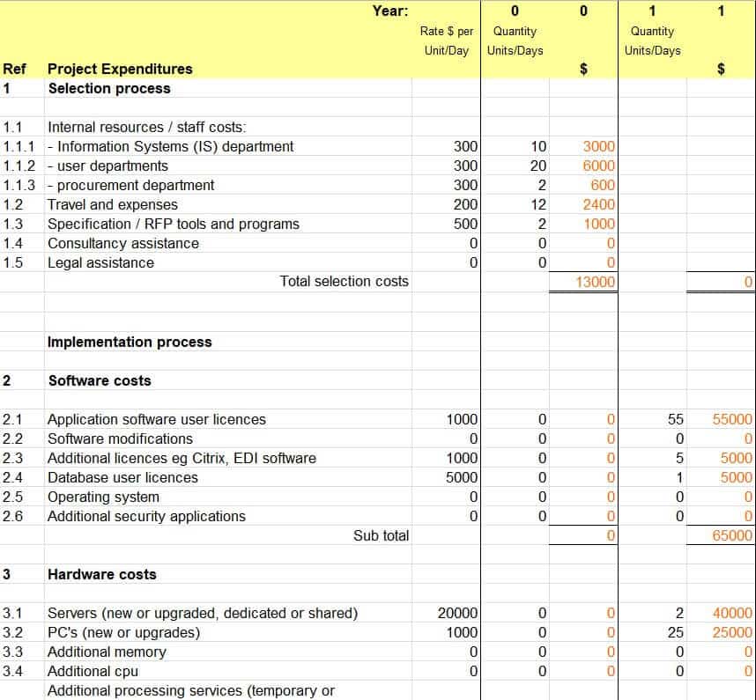The image size is (756, 700).
Task: Select the 'Hardware costs' section heading
Action: (x=102, y=574)
